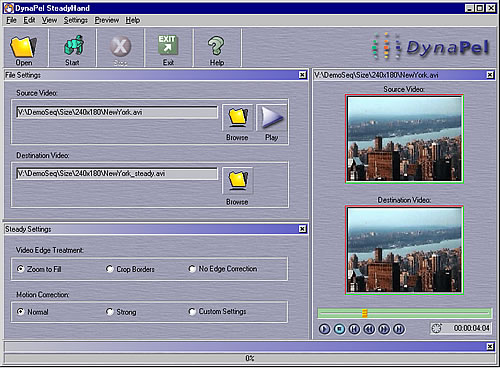The width and height of the screenshot is (500, 368).
Task: Click the DynaPel logo in the toolbar
Action: [430, 47]
